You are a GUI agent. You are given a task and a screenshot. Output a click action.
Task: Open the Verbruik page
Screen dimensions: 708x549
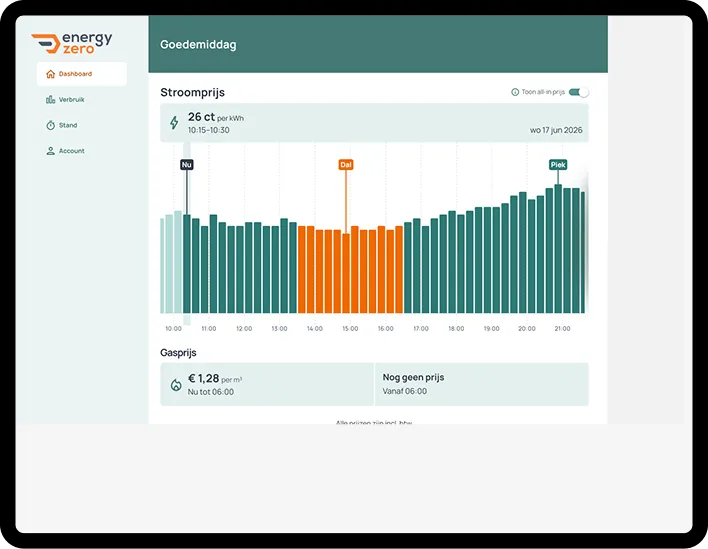[71, 99]
